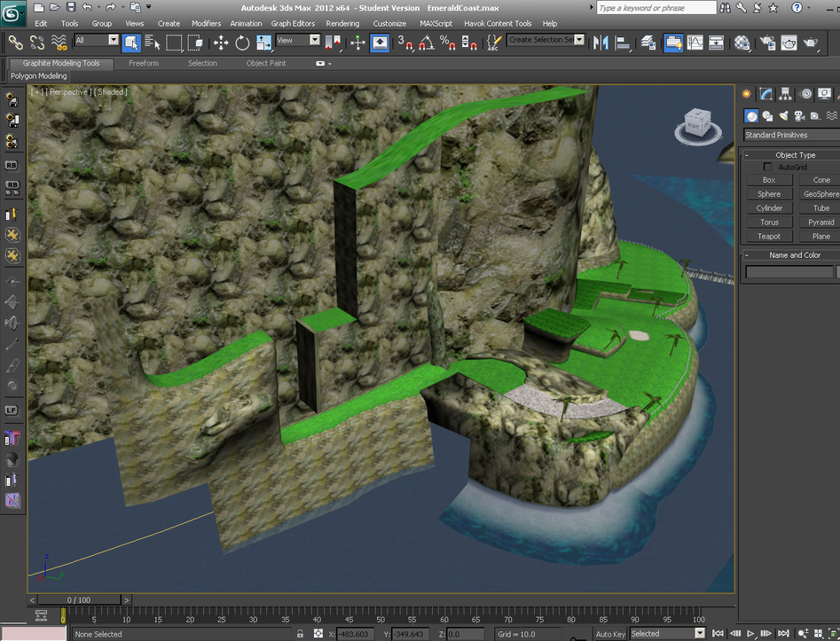Open the Schematic View
The image size is (840, 641).
tap(716, 43)
